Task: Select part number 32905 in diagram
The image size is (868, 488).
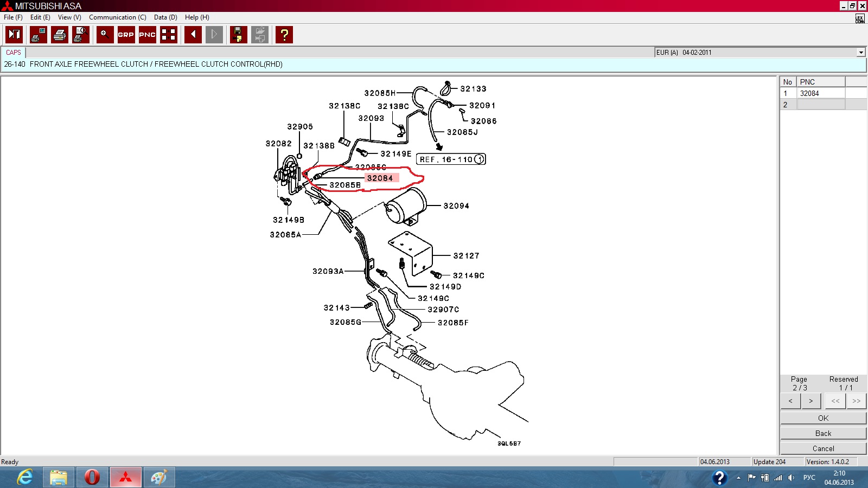Action: (300, 127)
